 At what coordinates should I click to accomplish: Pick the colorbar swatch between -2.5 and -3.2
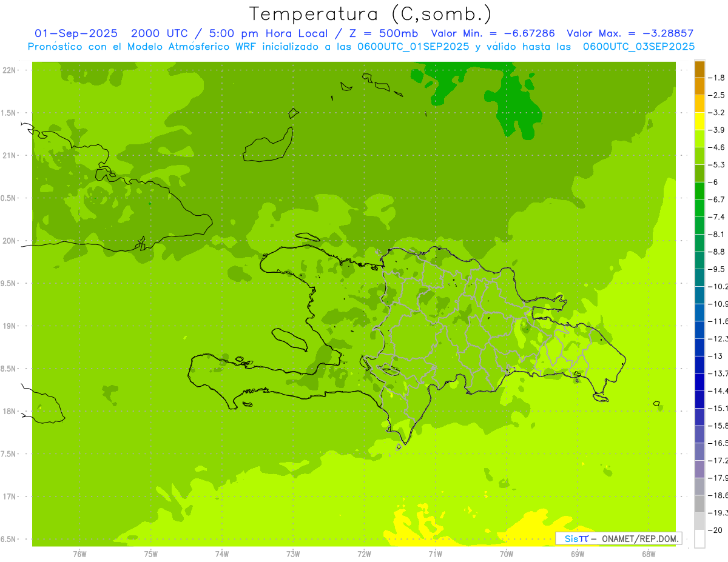(x=699, y=104)
